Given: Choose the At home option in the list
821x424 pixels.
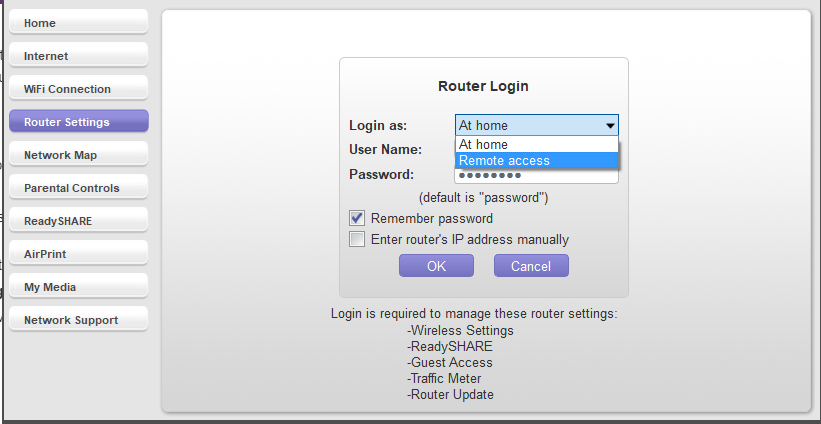Looking at the screenshot, I should coord(537,144).
